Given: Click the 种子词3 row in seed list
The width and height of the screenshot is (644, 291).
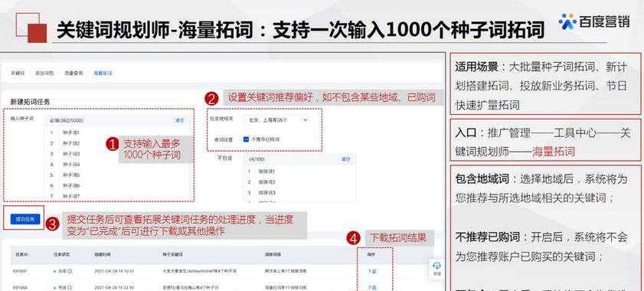Looking at the screenshot, I should tap(118, 154).
